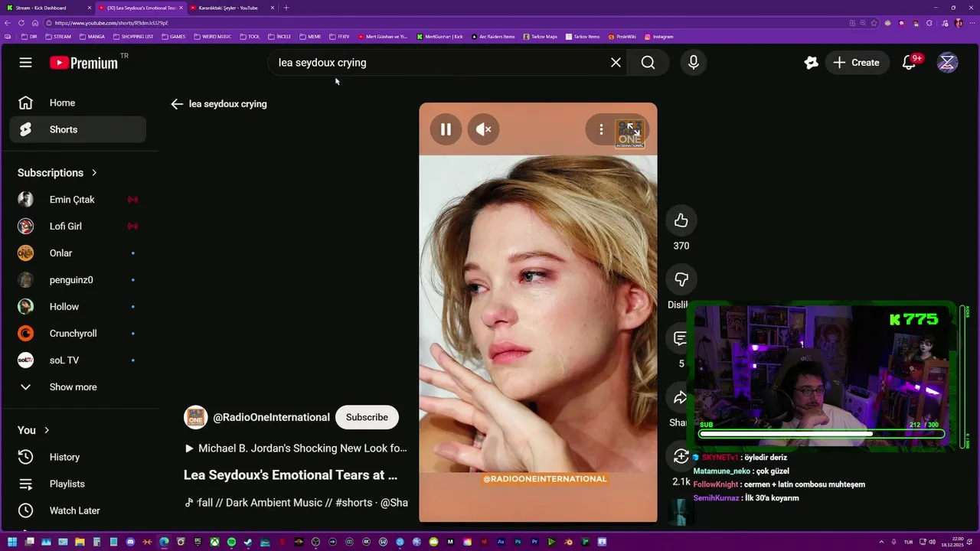Open Discord from the taskbar
The height and width of the screenshot is (551, 980).
[x=131, y=542]
